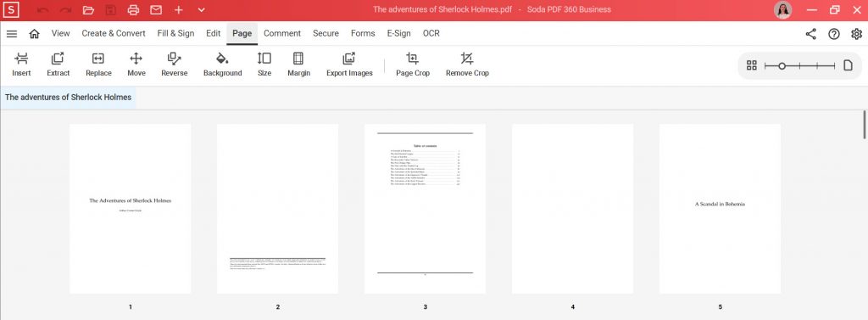Image resolution: width=868 pixels, height=320 pixels.
Task: Select The adventures of Sherlock Holmes document tab
Action: pos(68,97)
